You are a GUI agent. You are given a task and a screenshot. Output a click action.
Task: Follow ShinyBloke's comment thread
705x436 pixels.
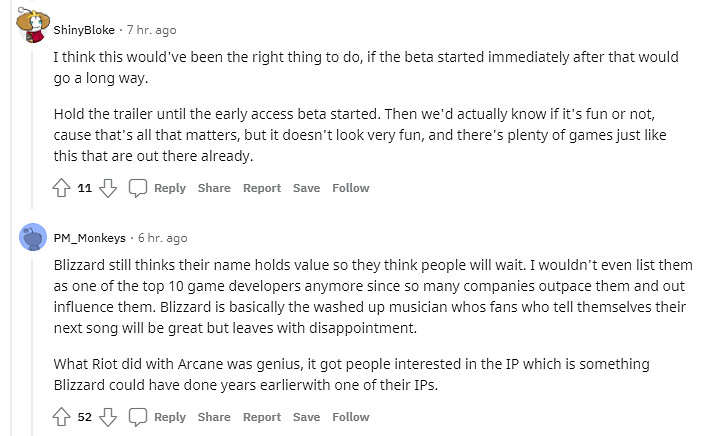350,188
